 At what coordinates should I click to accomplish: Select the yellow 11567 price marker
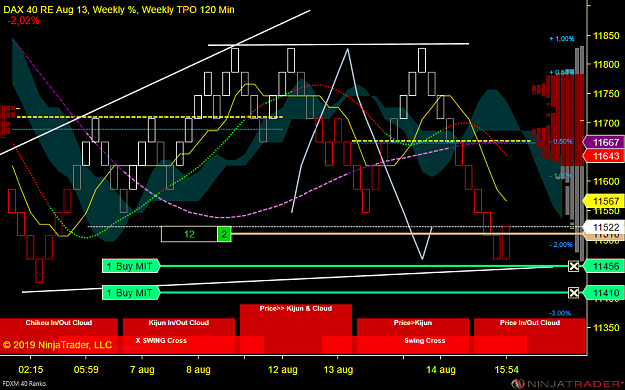point(603,201)
